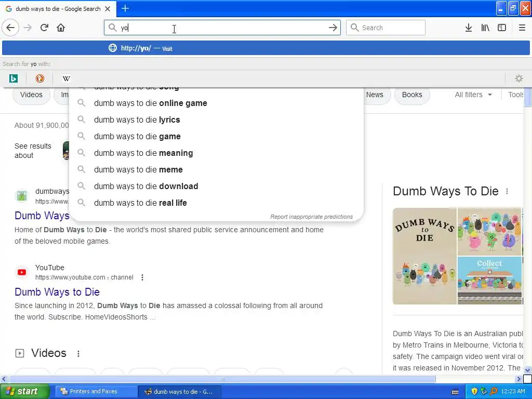The image size is (532, 399).
Task: Choose suggestion dumb ways to die game
Action: (x=216, y=137)
